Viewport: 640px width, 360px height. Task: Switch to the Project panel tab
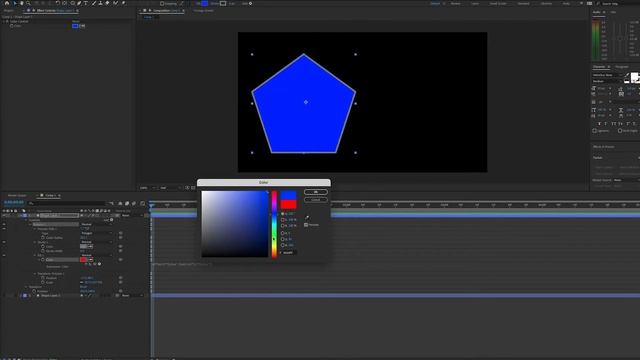[8, 11]
